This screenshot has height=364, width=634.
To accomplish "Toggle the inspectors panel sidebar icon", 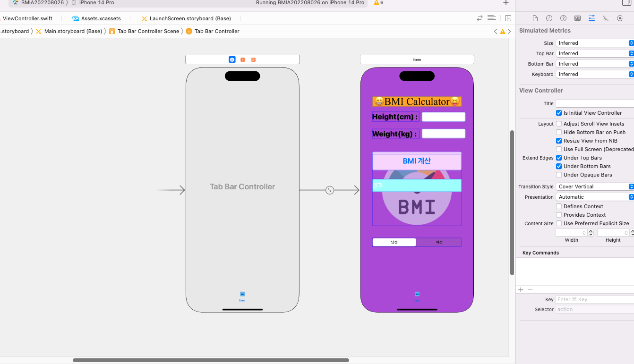I will 626,3.
